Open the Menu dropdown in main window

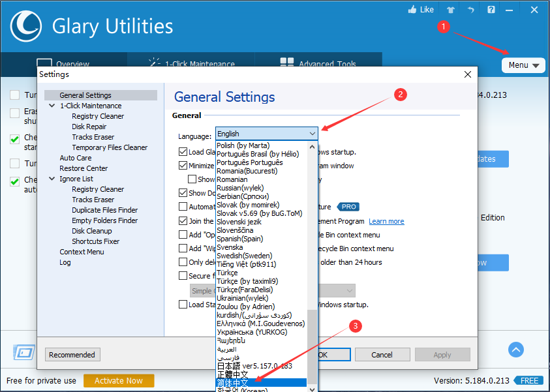[523, 65]
